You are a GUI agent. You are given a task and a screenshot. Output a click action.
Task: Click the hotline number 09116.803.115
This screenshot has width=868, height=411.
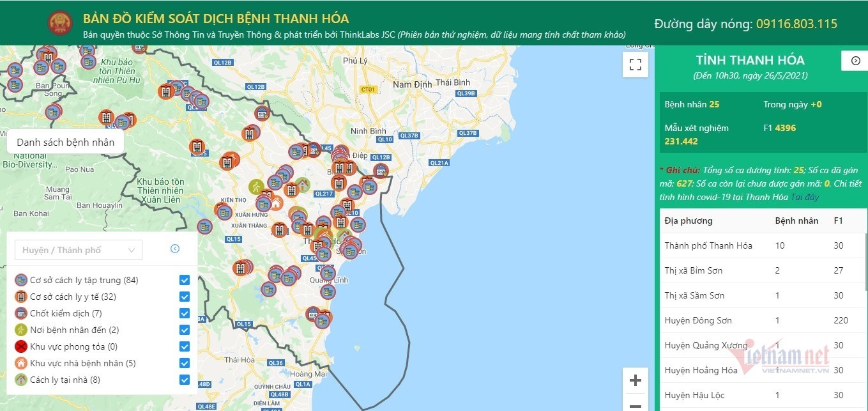(x=796, y=24)
